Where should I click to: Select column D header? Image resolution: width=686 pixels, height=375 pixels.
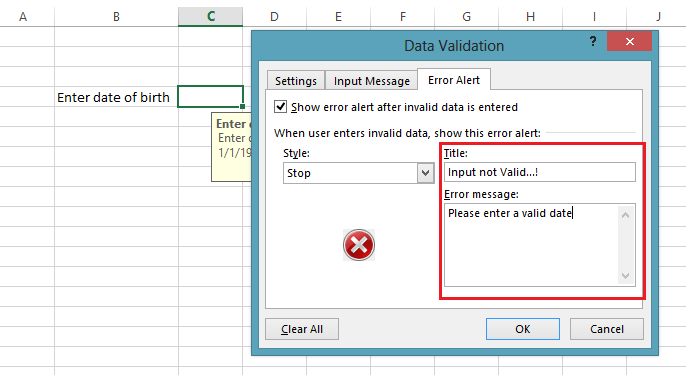pyautogui.click(x=274, y=17)
